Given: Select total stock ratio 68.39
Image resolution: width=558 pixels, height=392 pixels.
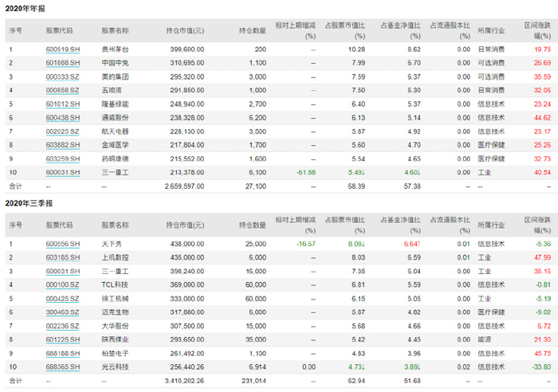Looking at the screenshot, I should tap(356, 186).
